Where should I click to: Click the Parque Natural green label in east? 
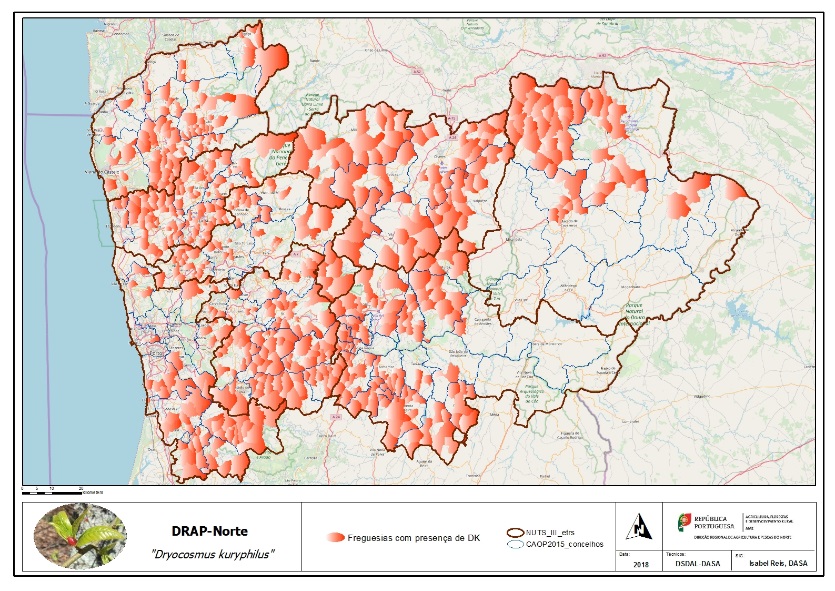634,315
